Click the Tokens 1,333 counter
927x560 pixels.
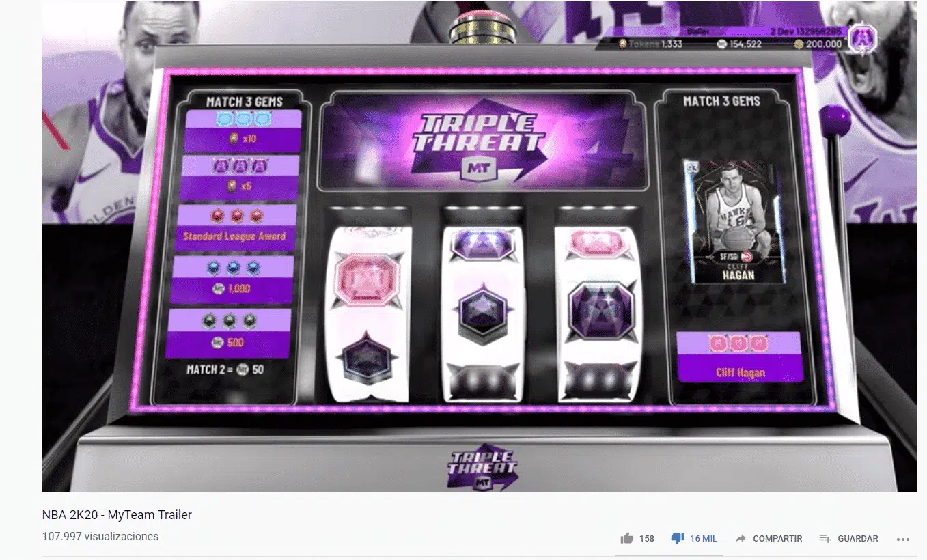click(650, 44)
